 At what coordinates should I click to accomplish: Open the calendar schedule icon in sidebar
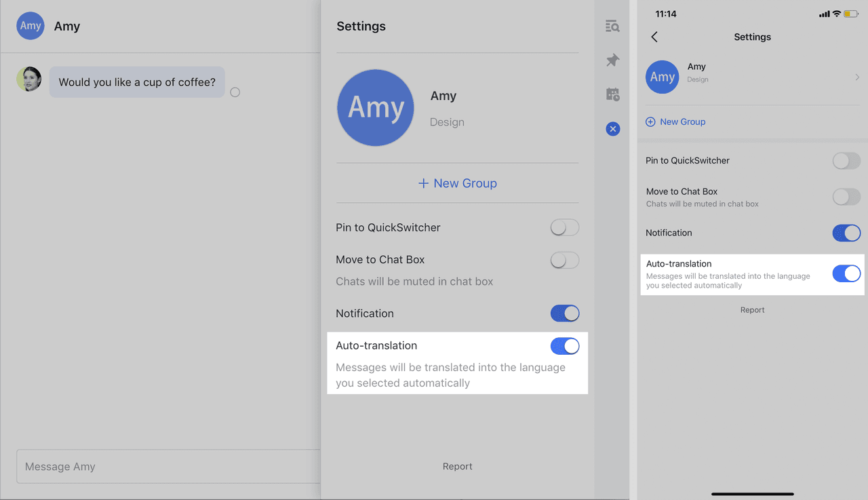(612, 94)
